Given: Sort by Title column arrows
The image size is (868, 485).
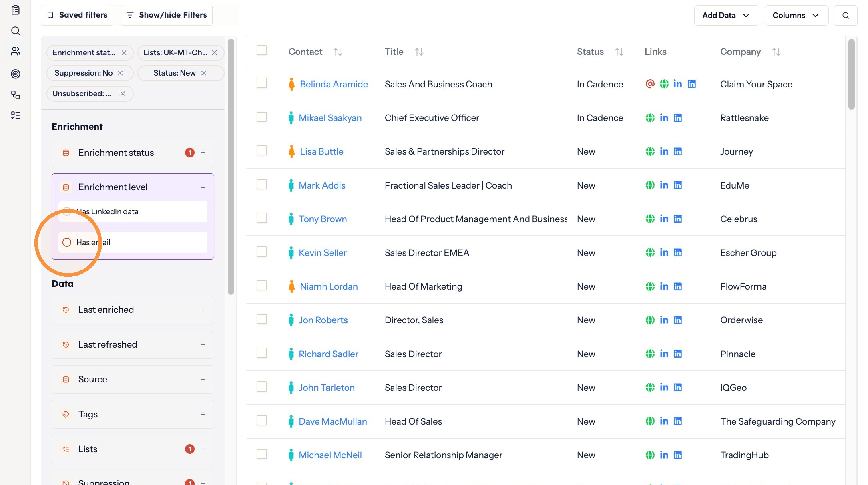Looking at the screenshot, I should (419, 52).
